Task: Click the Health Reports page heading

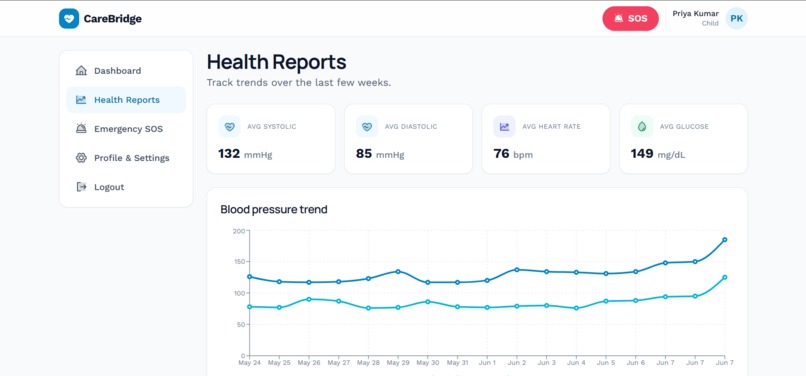Action: click(277, 62)
